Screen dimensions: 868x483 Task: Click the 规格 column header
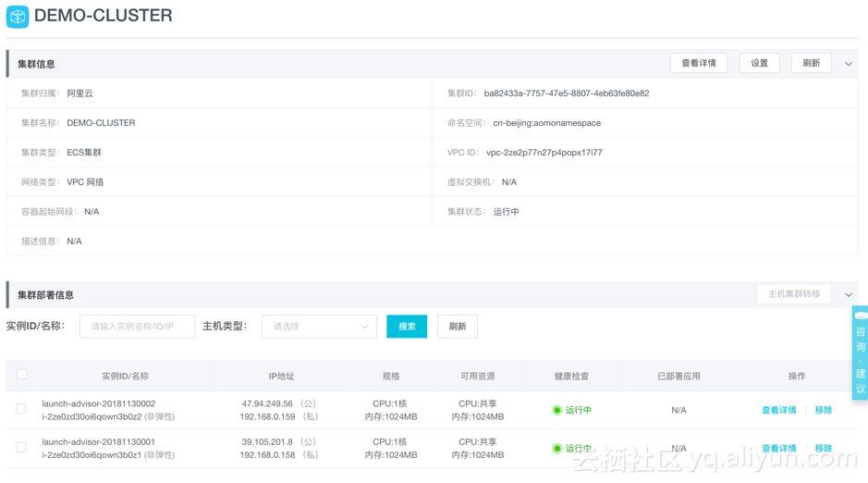(x=391, y=376)
